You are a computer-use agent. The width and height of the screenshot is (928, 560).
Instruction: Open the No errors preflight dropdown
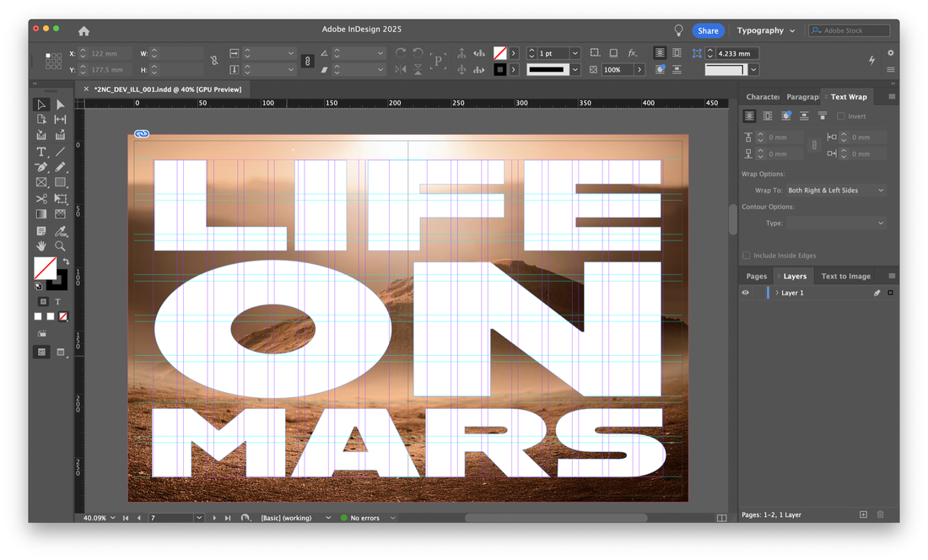(392, 518)
